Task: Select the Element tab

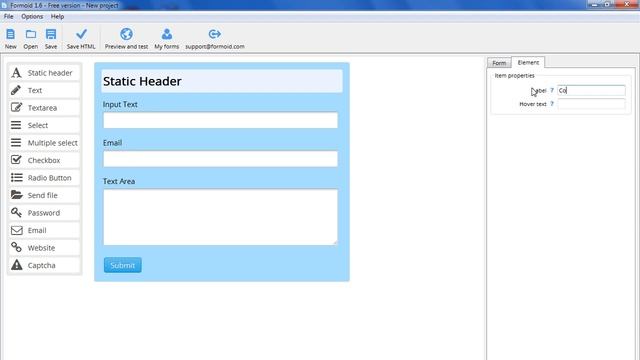Action: coord(528,62)
